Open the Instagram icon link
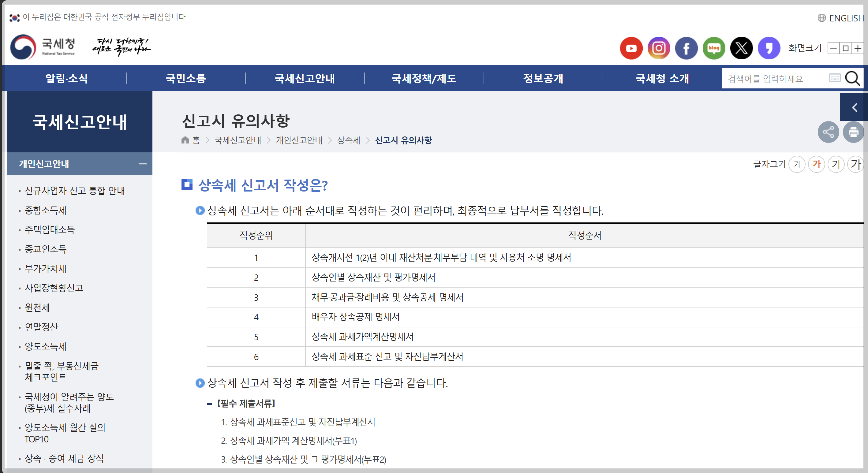868x473 pixels. [x=659, y=48]
